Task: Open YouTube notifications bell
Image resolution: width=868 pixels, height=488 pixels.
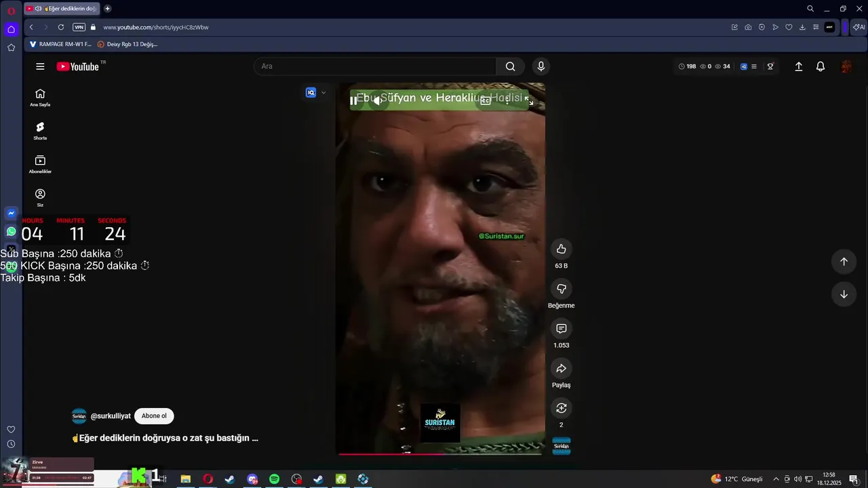Action: [x=821, y=66]
